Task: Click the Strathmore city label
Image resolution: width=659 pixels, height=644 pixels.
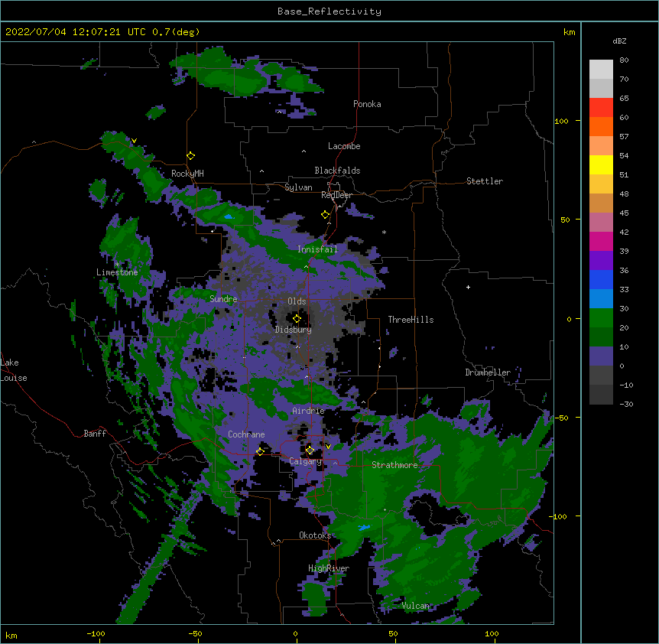Action: point(394,465)
